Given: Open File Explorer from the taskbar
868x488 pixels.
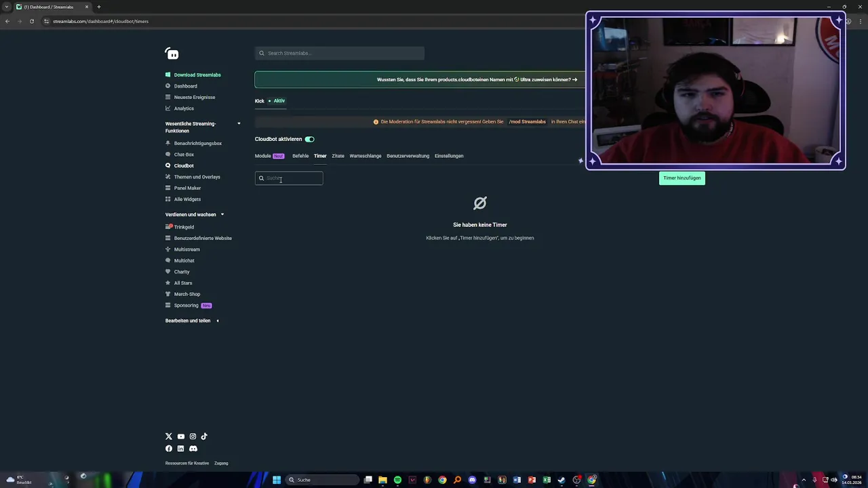Looking at the screenshot, I should point(382,480).
